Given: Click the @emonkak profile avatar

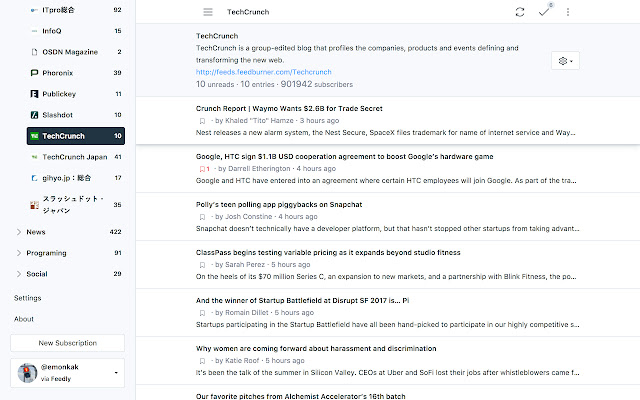Looking at the screenshot, I should [x=27, y=373].
